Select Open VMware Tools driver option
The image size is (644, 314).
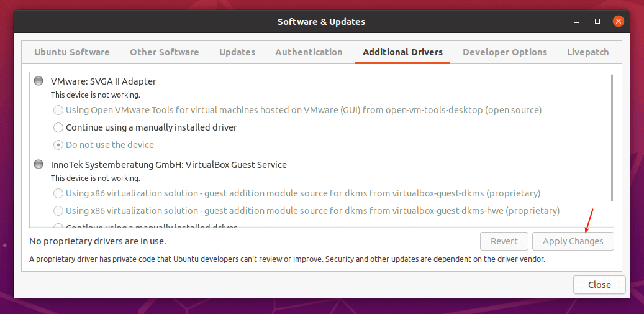tap(58, 110)
